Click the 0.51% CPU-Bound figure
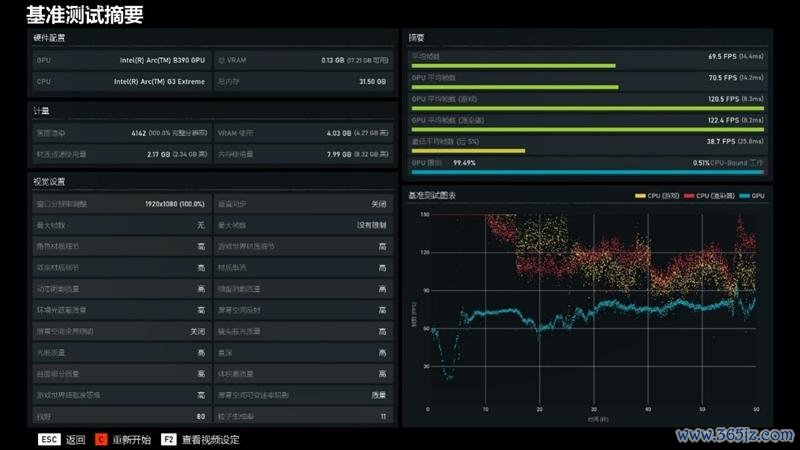The height and width of the screenshot is (450, 800). pyautogui.click(x=701, y=163)
